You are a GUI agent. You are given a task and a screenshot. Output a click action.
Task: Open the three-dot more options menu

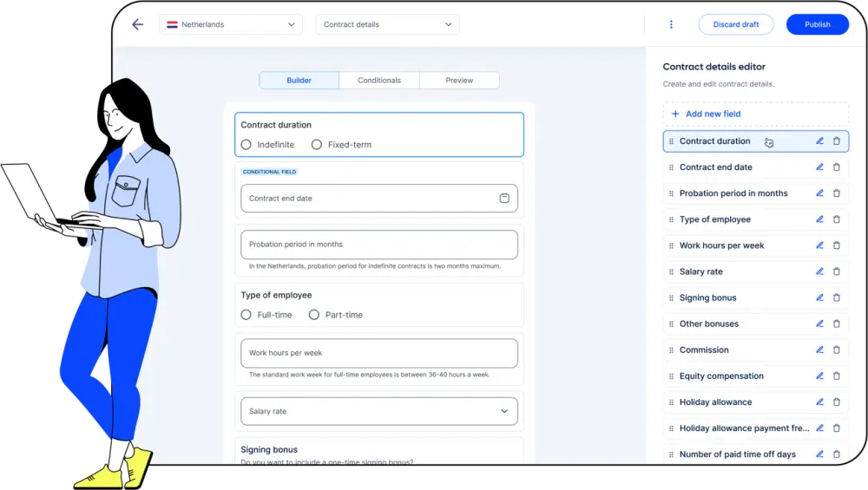[671, 24]
